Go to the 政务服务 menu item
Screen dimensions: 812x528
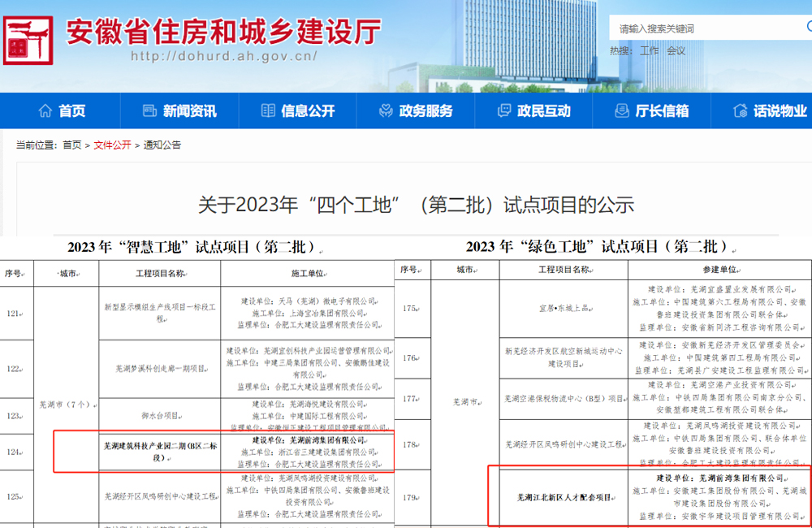click(425, 111)
